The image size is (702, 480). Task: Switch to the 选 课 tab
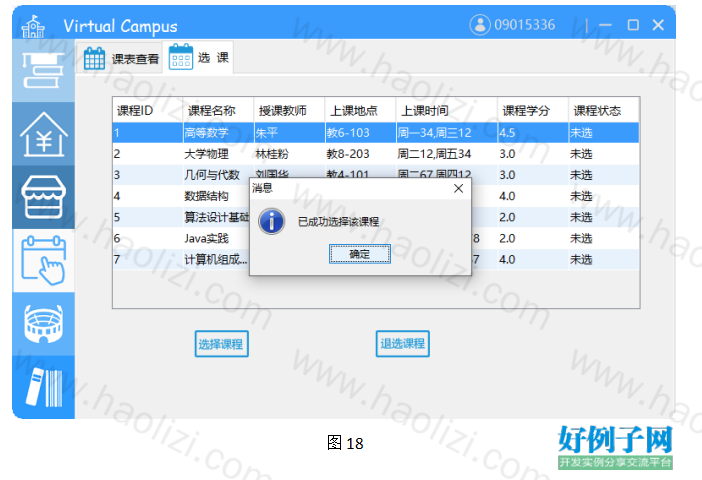click(198, 57)
